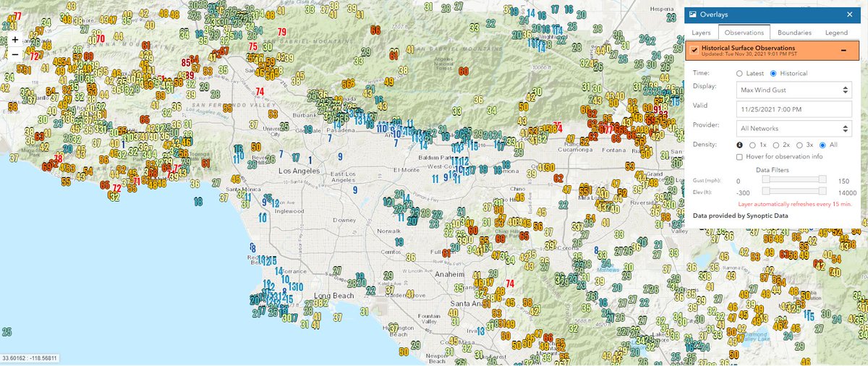Zoom out the map with minus button

click(14, 54)
